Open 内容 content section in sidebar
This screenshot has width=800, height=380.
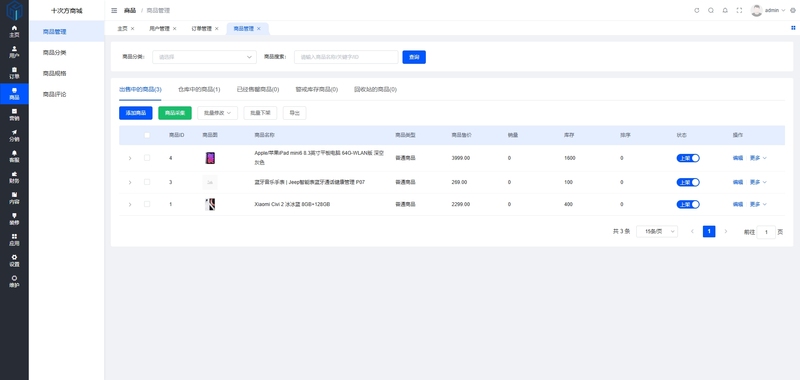[14, 198]
